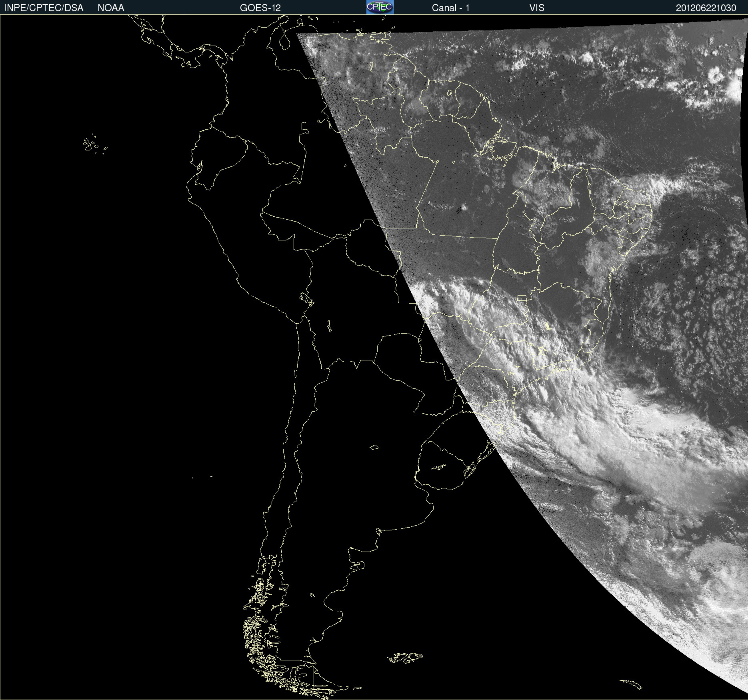Select the NOAA label in the header
The width and height of the screenshot is (748, 700).
point(111,8)
